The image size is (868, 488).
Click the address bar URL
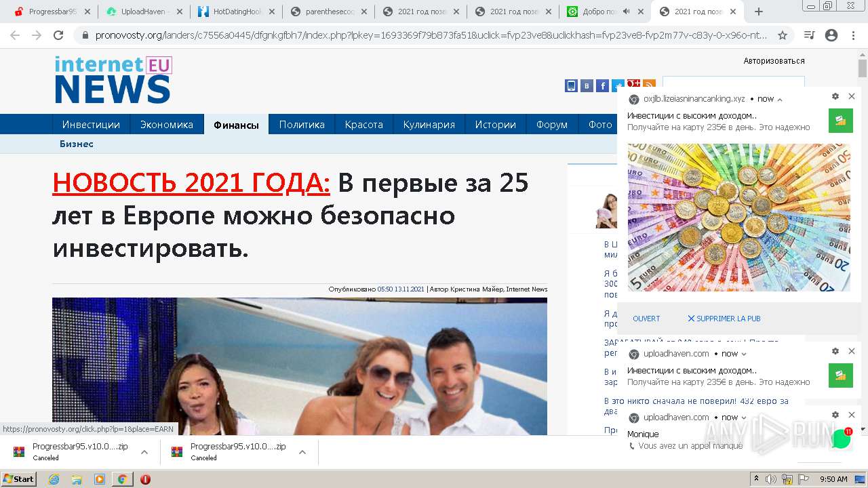point(431,35)
